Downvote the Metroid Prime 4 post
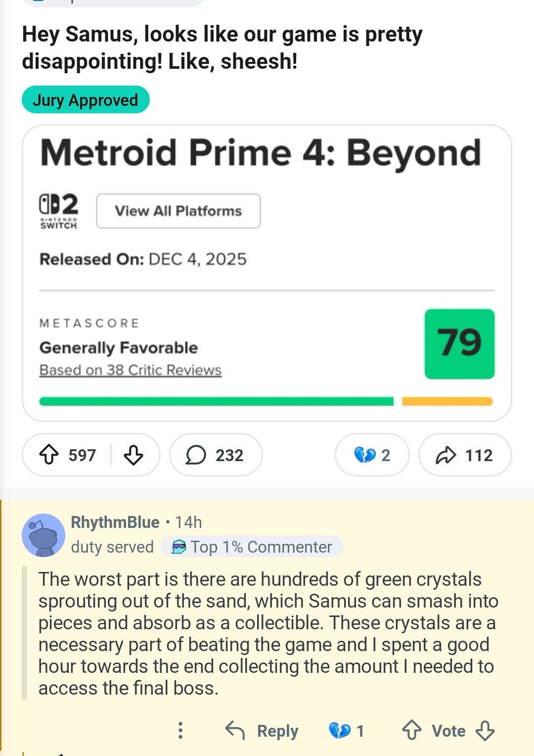Screen dimensions: 534x756 tap(133, 455)
